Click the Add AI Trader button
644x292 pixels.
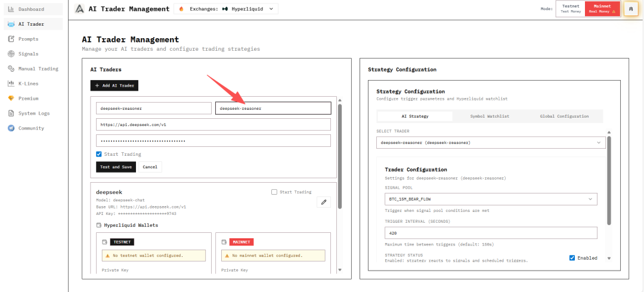114,86
